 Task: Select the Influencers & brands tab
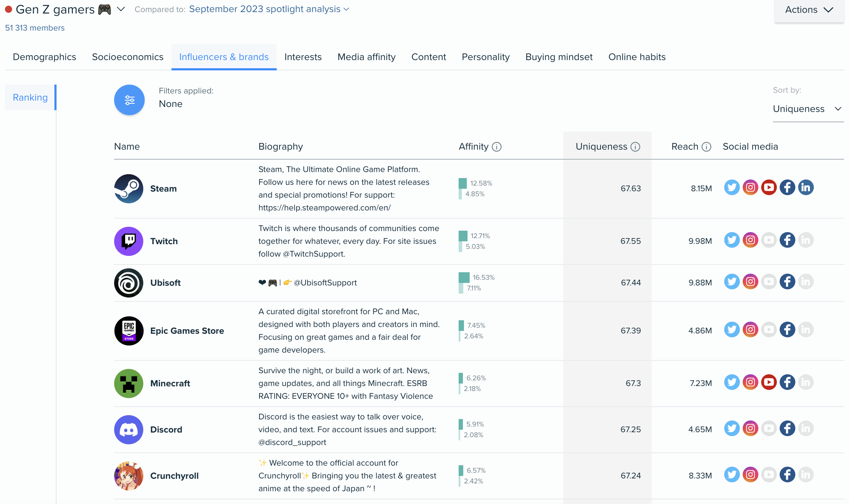224,57
